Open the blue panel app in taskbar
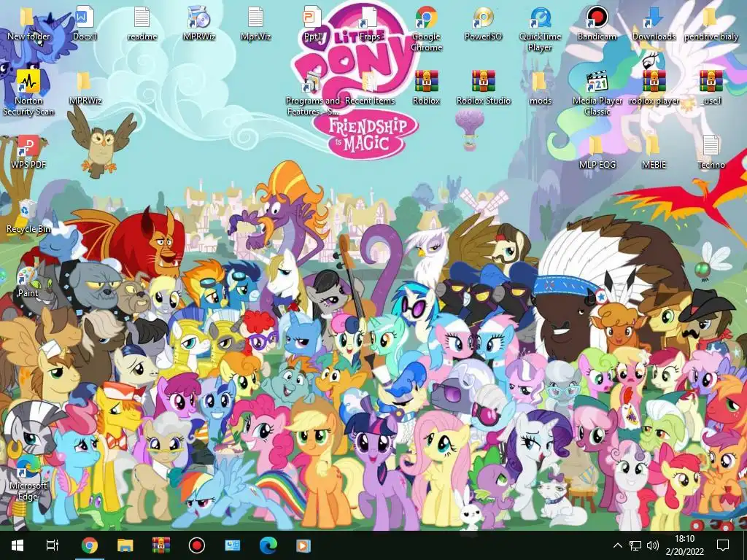The height and width of the screenshot is (560, 747). click(x=233, y=545)
